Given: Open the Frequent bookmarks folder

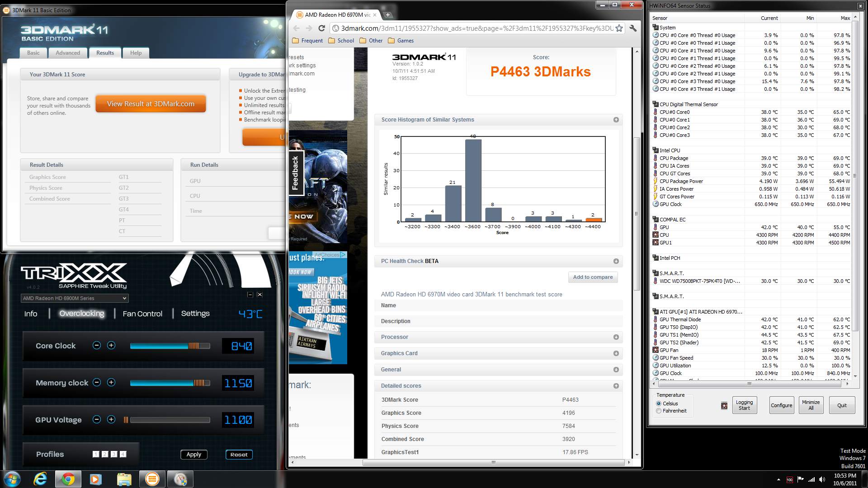Looking at the screenshot, I should [x=307, y=41].
